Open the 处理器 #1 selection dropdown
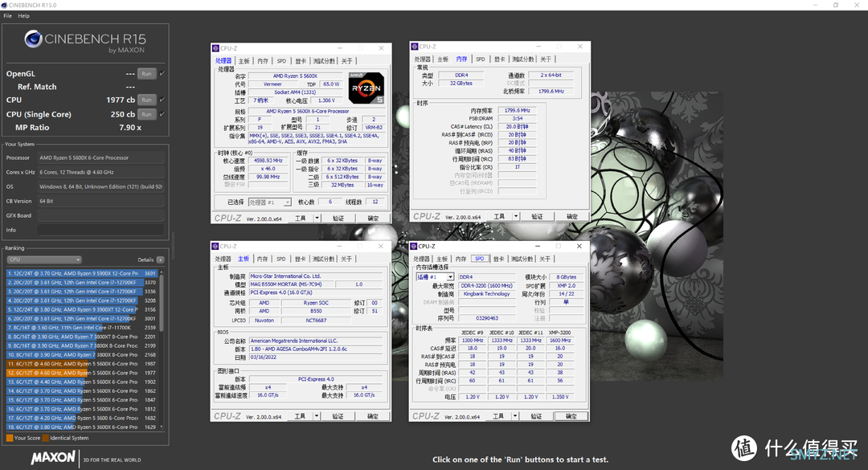This screenshot has height=470, width=868. tap(269, 202)
